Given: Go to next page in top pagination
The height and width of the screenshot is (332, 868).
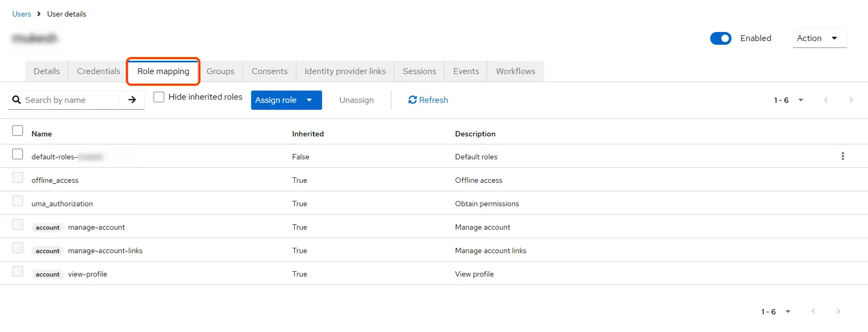Looking at the screenshot, I should tap(851, 100).
